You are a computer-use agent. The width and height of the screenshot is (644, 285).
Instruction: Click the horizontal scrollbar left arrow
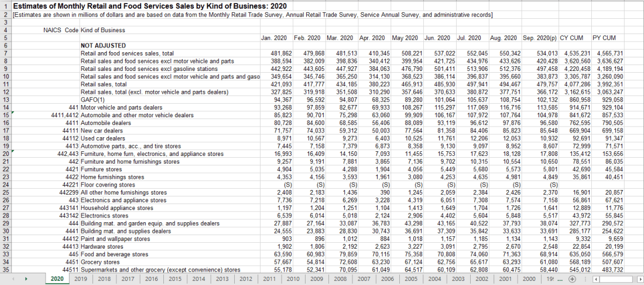[x=597, y=279]
